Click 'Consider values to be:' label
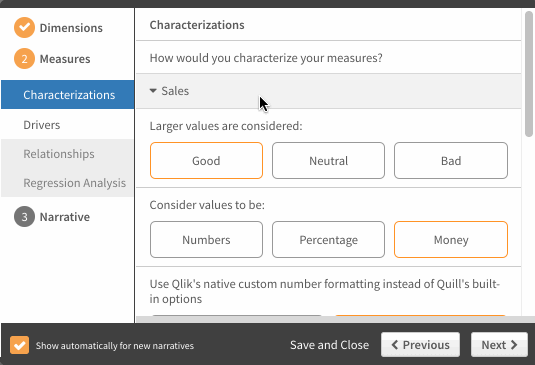535x365 pixels. 207,205
